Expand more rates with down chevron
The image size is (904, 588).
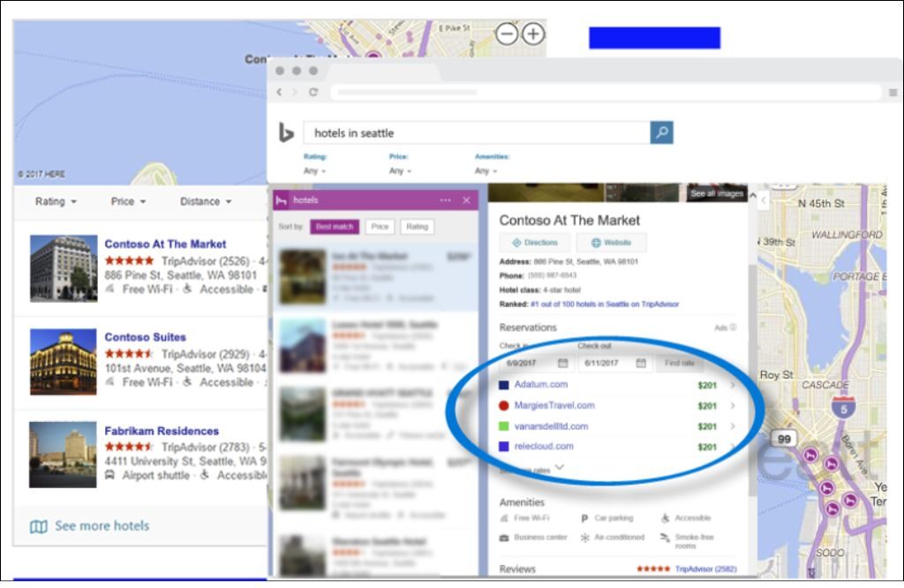559,467
